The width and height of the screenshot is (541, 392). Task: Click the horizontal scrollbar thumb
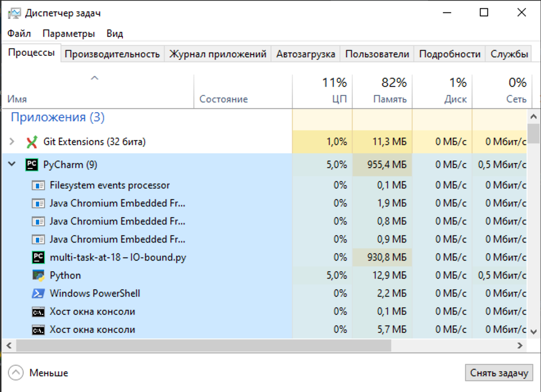204,345
